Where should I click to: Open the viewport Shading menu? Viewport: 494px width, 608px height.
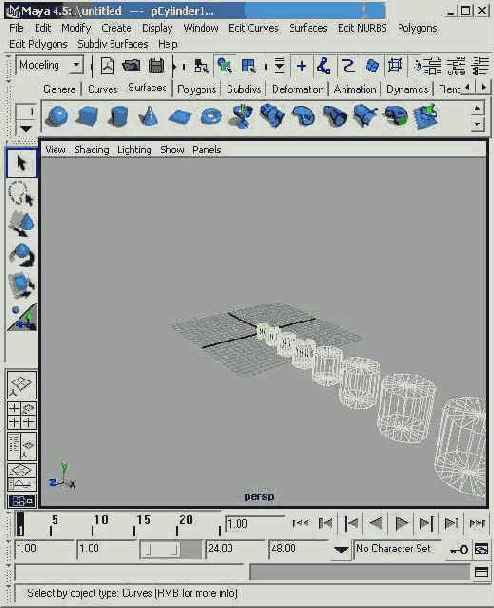(92, 150)
